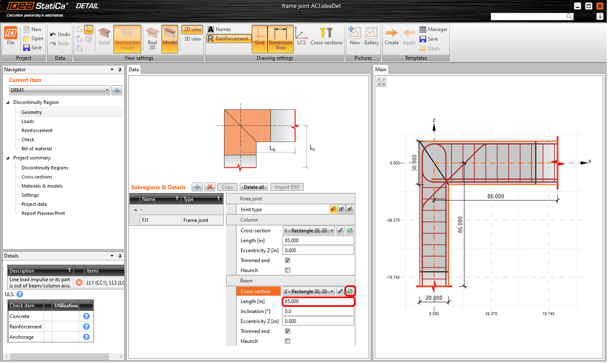Uncheck Trimmed end for the column
The height and width of the screenshot is (364, 608).
tap(288, 260)
